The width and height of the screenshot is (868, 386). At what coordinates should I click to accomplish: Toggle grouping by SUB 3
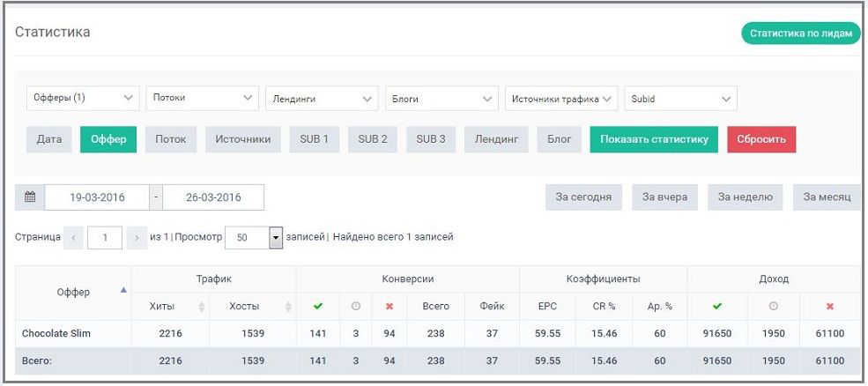(x=431, y=139)
